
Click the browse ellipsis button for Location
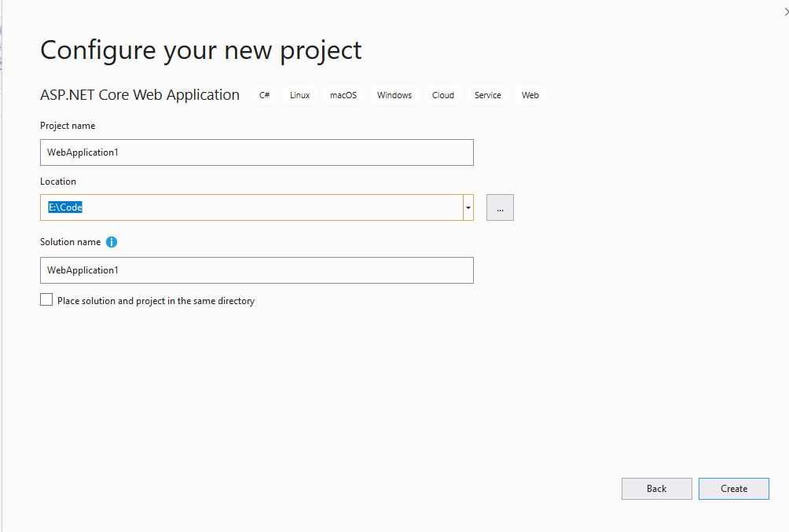click(x=500, y=207)
